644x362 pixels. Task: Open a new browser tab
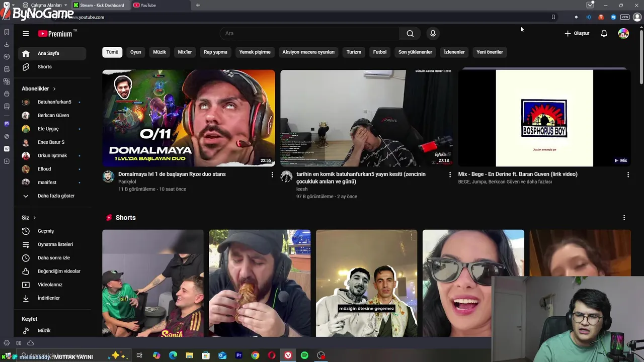(198, 5)
